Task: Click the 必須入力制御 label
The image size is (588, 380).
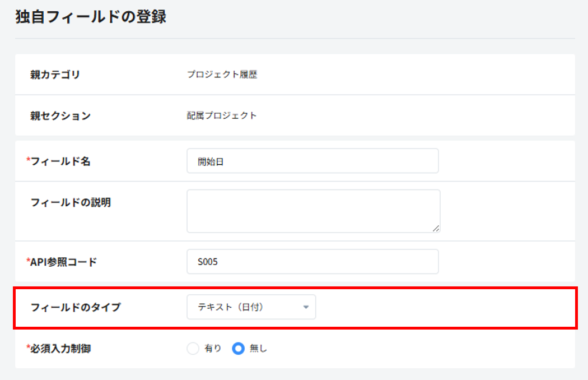Action: (60, 349)
